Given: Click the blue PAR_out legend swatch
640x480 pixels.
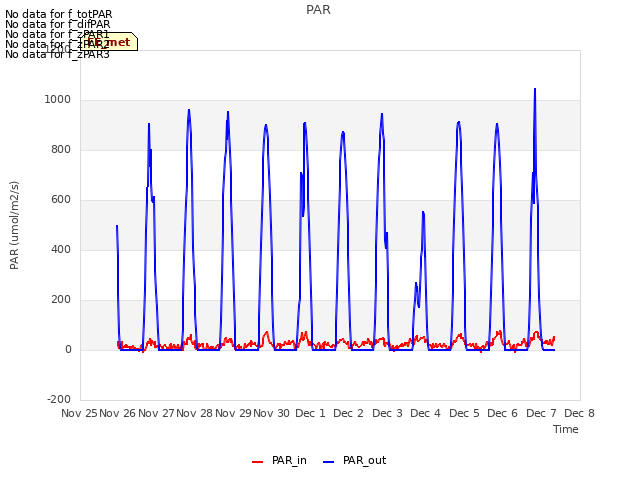Looking at the screenshot, I should 328,462.
